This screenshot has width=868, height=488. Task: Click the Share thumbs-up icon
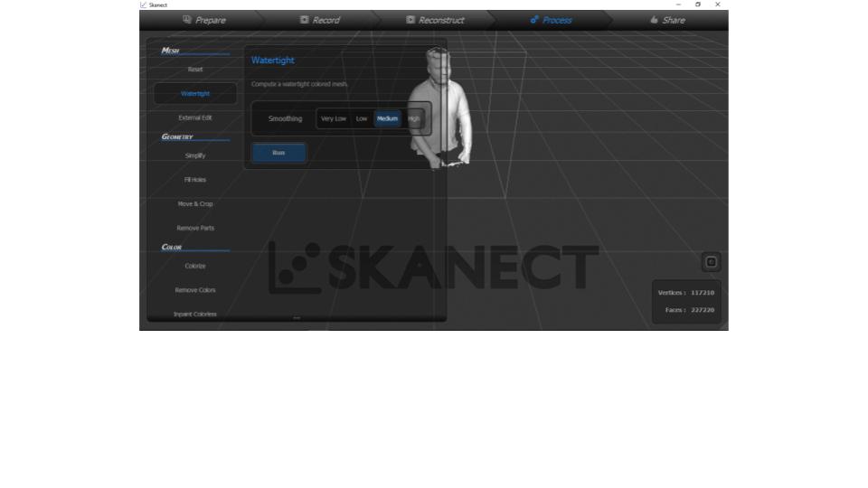(x=654, y=19)
